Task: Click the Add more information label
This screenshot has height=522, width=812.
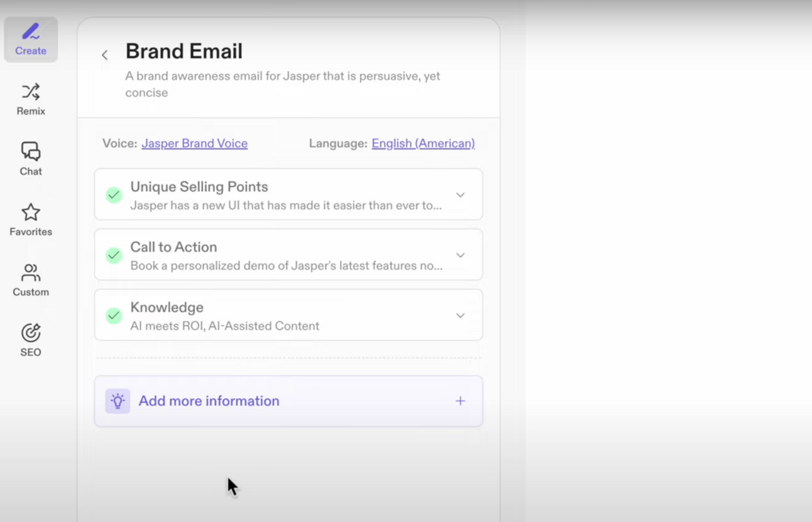Action: (x=209, y=401)
